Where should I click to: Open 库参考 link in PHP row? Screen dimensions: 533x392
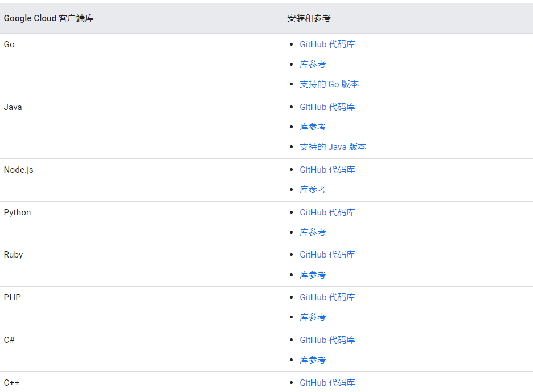(313, 317)
